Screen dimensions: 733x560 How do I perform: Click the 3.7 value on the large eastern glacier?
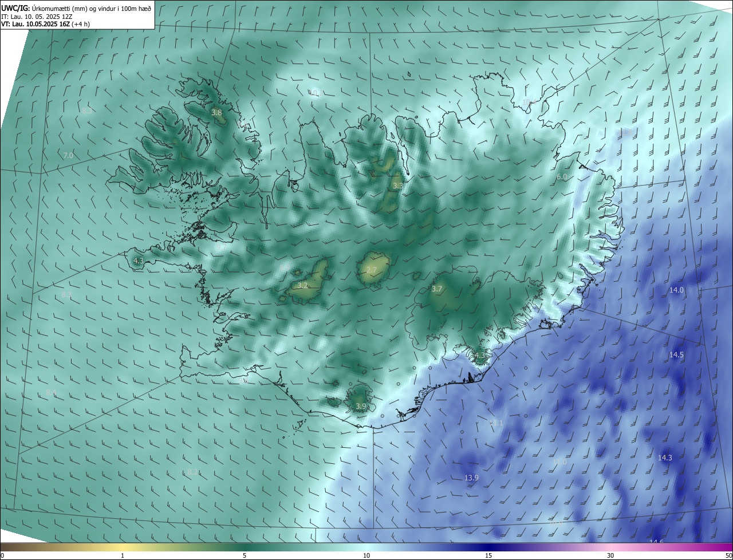pyautogui.click(x=437, y=289)
